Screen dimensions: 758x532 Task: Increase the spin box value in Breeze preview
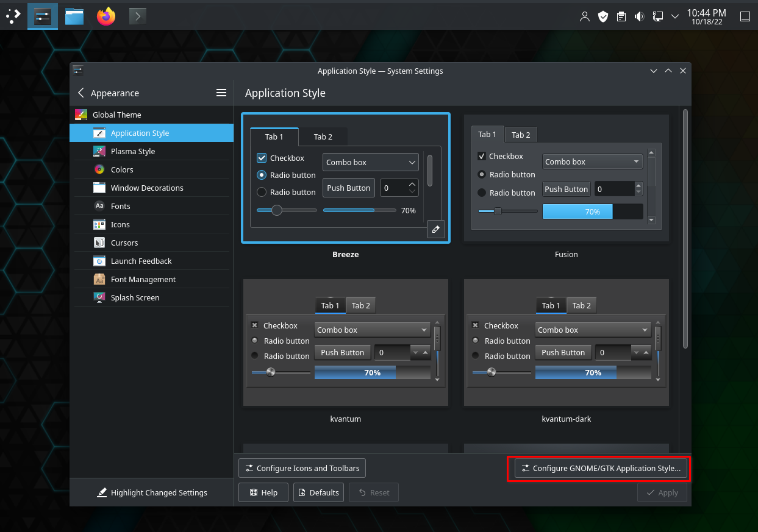(412, 184)
